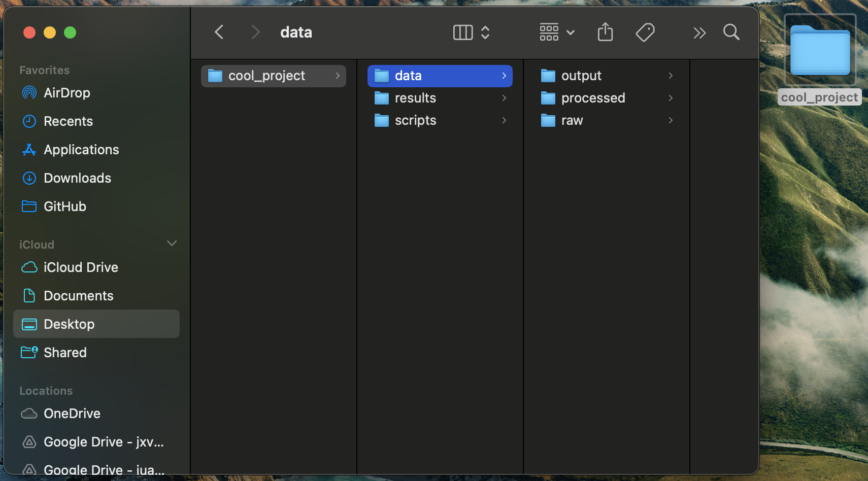The height and width of the screenshot is (481, 868).
Task: Select Applications in Favorites sidebar
Action: coord(81,150)
